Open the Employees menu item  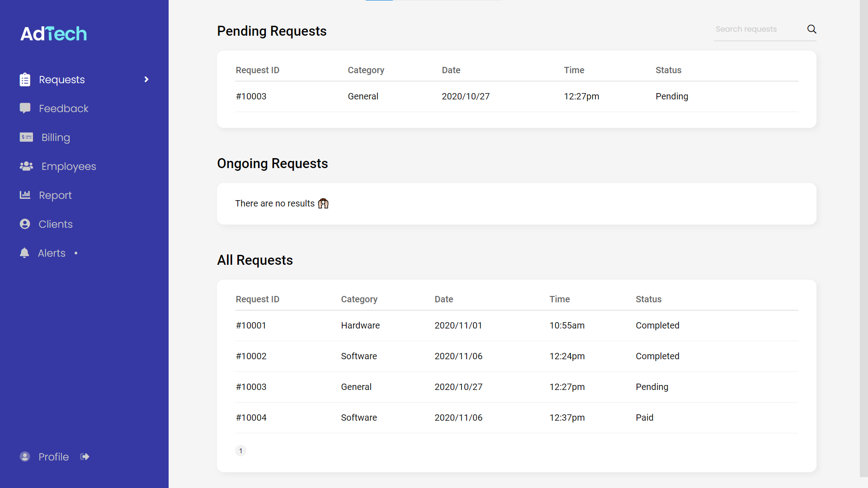pyautogui.click(x=68, y=166)
